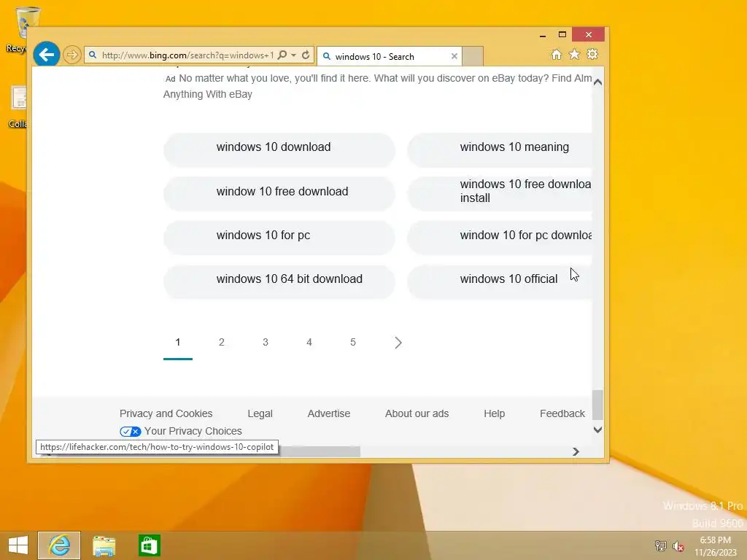Open Windows Store from taskbar

click(x=149, y=545)
